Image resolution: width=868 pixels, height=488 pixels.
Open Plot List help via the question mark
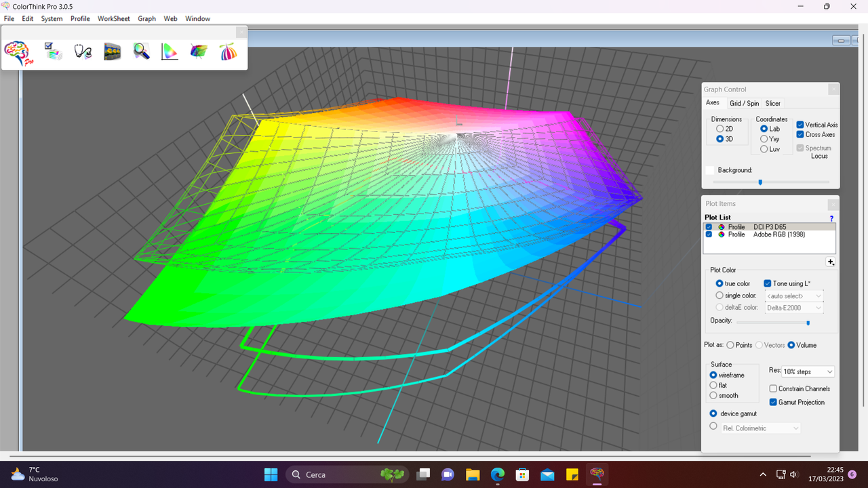[831, 218]
